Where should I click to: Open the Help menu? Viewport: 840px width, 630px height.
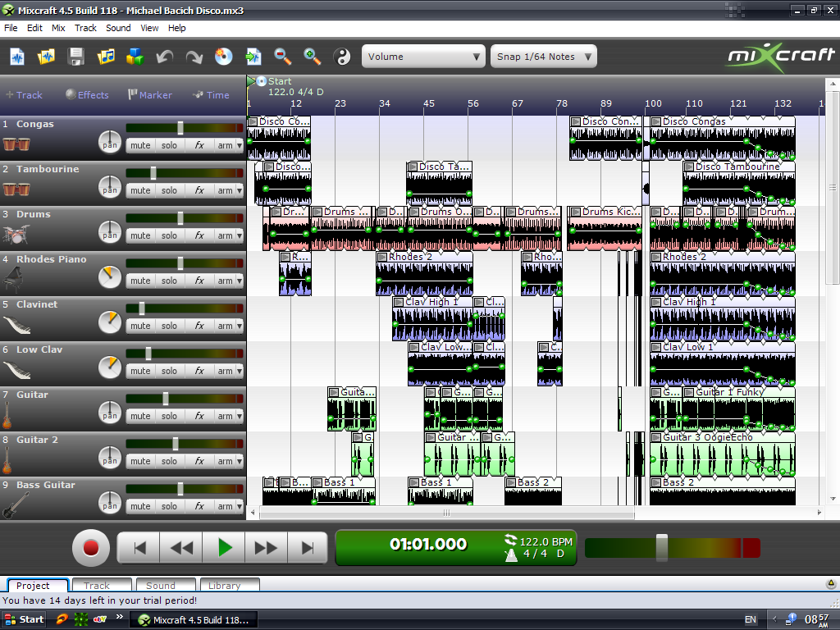coord(177,28)
